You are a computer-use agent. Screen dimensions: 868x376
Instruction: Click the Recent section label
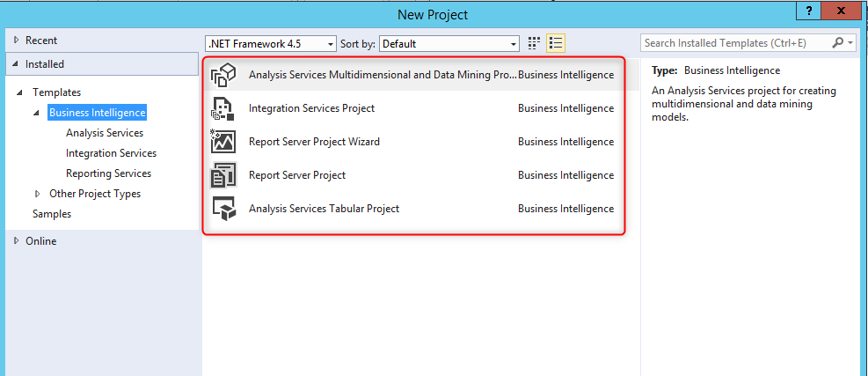tap(41, 41)
